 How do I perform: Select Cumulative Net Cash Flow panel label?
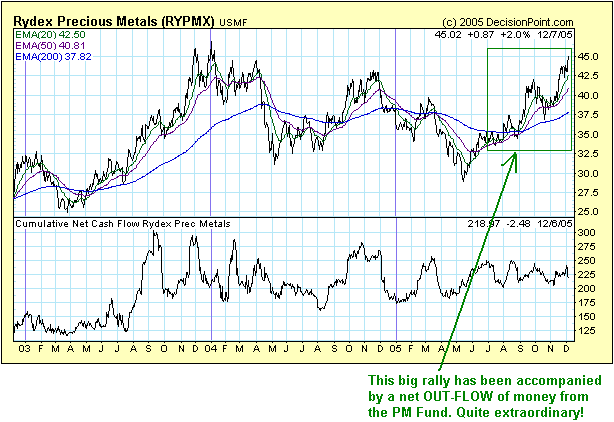coord(122,224)
